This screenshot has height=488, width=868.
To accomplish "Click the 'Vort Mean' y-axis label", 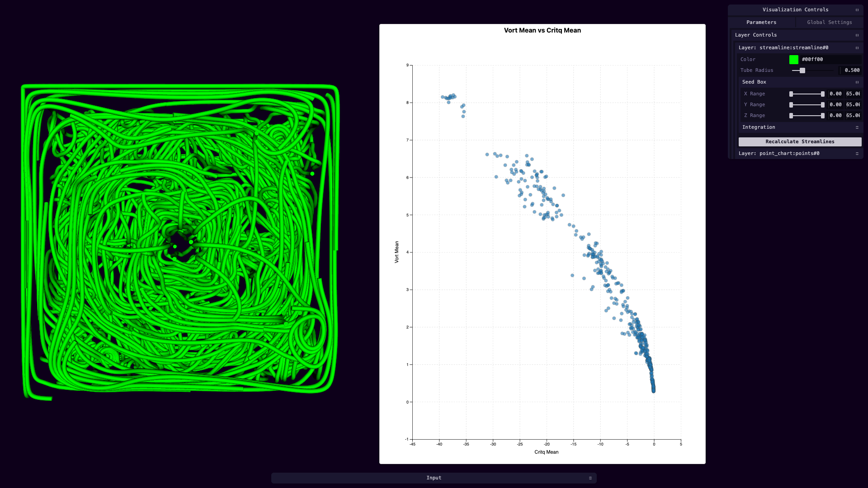I will (396, 252).
